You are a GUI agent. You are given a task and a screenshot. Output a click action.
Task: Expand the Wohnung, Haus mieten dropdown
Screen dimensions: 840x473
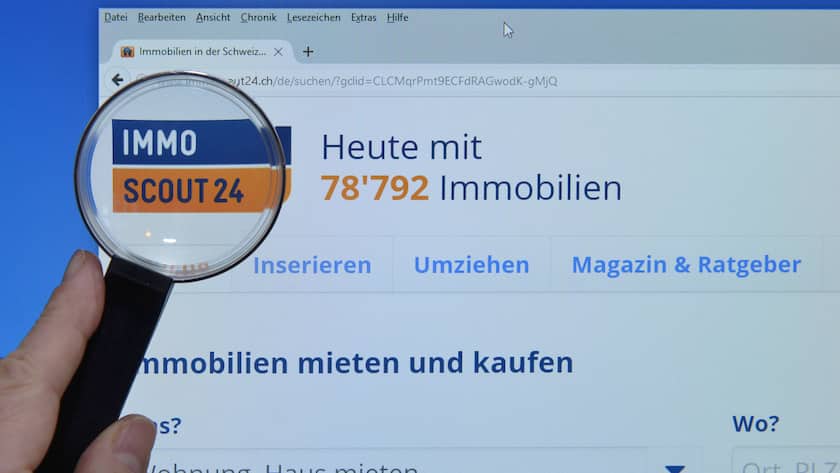click(674, 469)
